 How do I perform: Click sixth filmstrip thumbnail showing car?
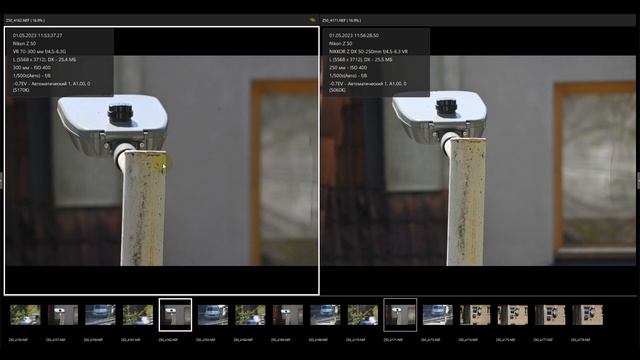coord(213,315)
